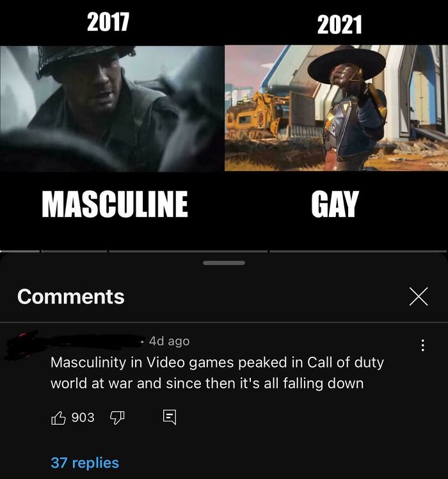This screenshot has width=448, height=479.
Task: Tap the World at War comment text
Action: coord(217,373)
